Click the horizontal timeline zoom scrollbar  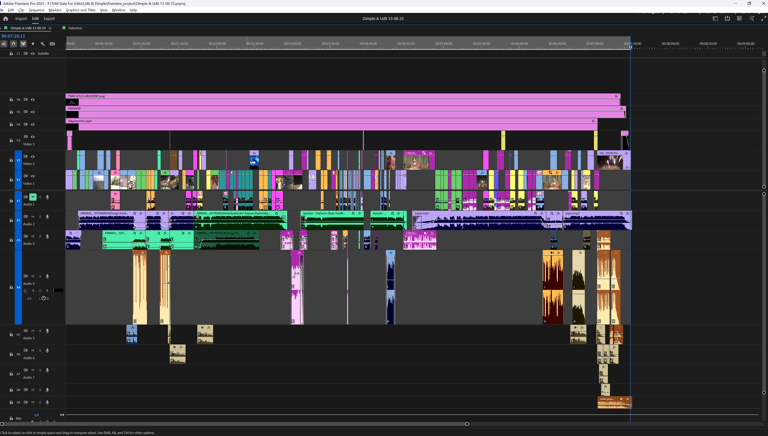234,424
